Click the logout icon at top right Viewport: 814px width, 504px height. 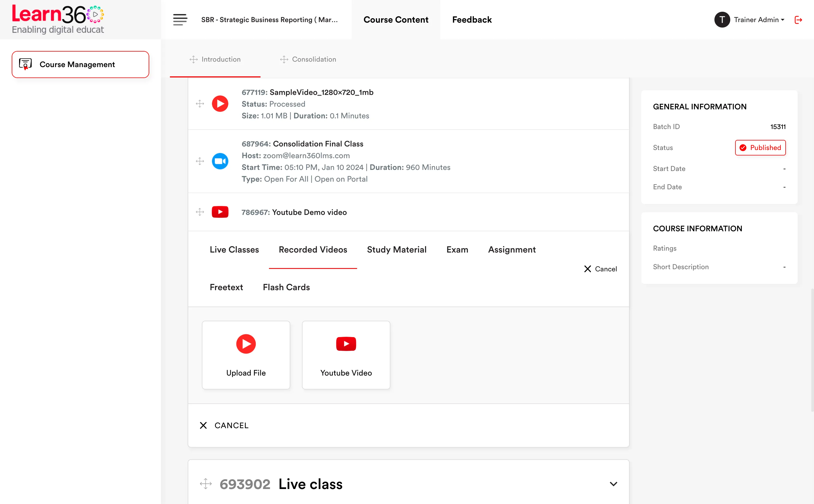[798, 20]
